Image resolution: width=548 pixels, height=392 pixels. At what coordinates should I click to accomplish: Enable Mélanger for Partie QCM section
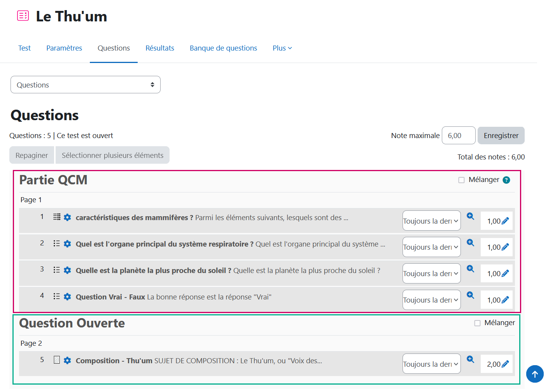tap(461, 180)
